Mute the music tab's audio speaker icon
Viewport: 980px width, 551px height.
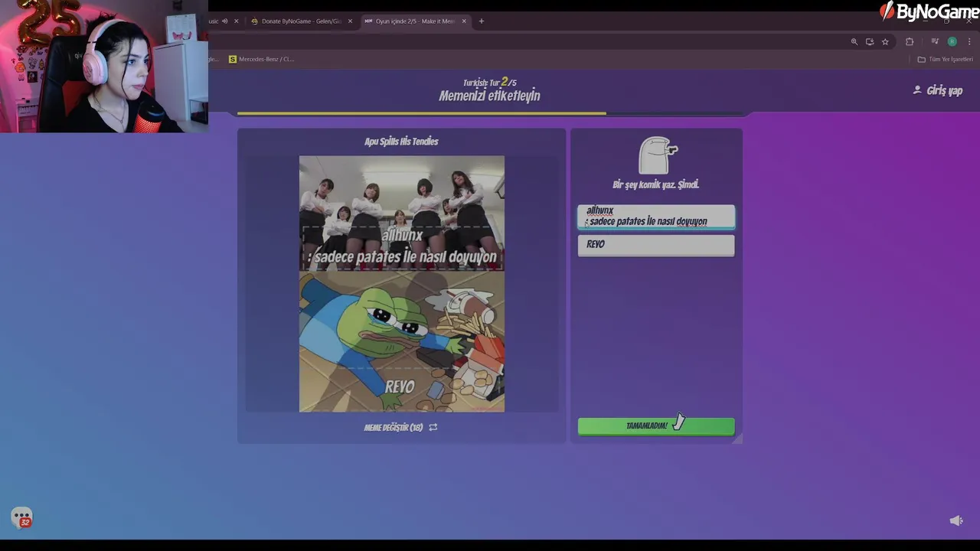(224, 21)
